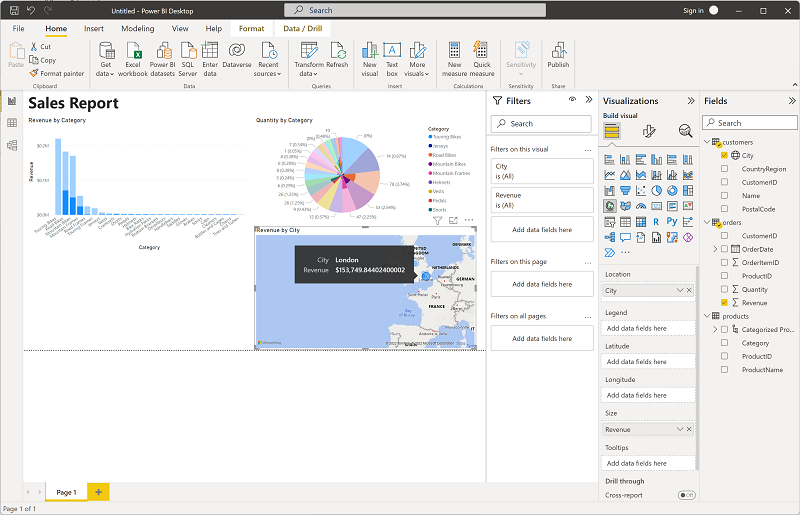Choose the Q&A speech bubble visual
This screenshot has height=515, width=800.
coord(625,237)
